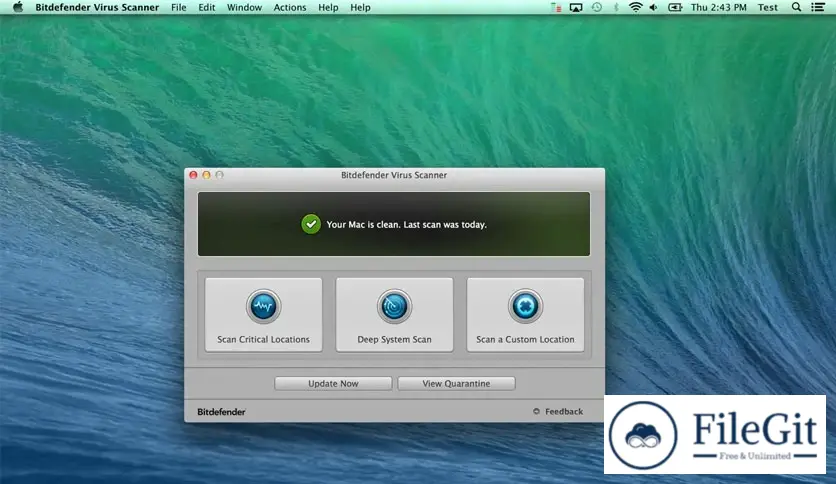Click the Bitdefender logo text in footer
Image resolution: width=836 pixels, height=484 pixels.
[221, 412]
